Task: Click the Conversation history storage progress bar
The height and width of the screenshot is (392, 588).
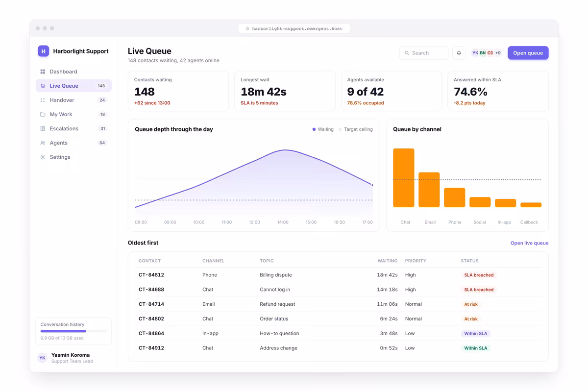Action: click(x=73, y=331)
